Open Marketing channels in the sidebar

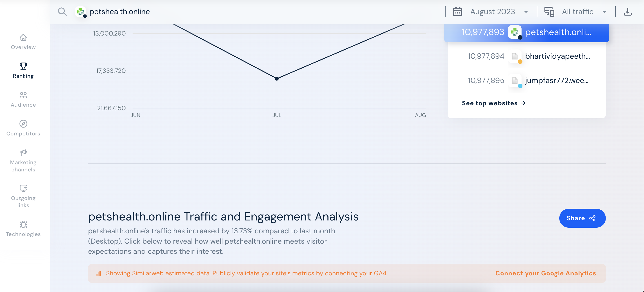(x=23, y=161)
